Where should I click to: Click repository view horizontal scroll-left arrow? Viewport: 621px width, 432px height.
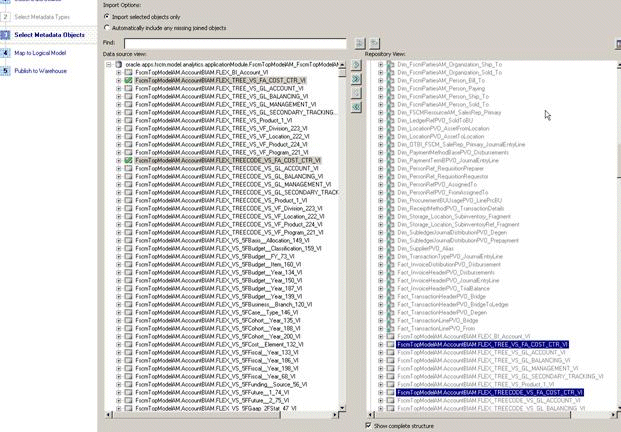pos(371,415)
